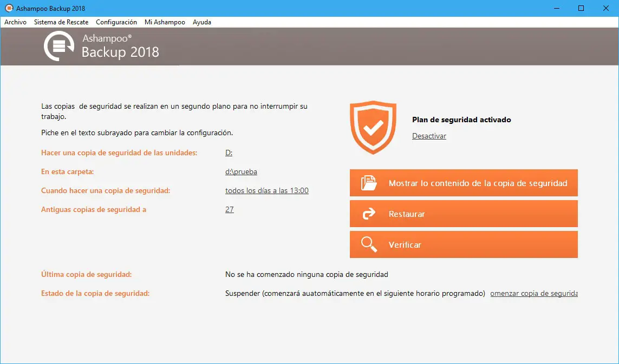Change old backups count 27
Image resolution: width=619 pixels, height=364 pixels.
[x=230, y=209]
